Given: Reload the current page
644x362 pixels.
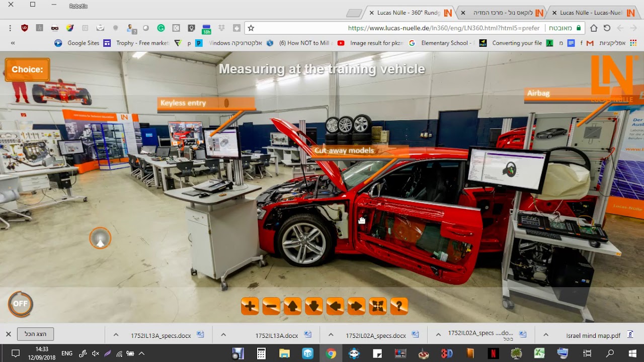Looking at the screenshot, I should 607,28.
